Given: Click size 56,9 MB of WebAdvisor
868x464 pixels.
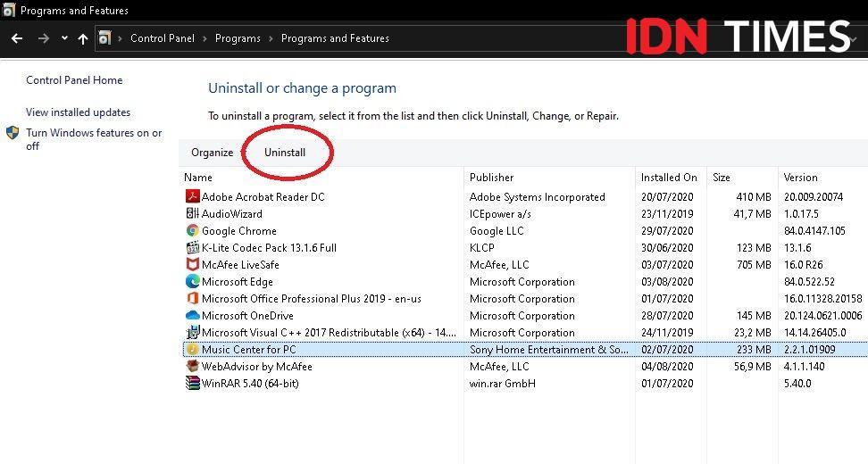Looking at the screenshot, I should (752, 367).
